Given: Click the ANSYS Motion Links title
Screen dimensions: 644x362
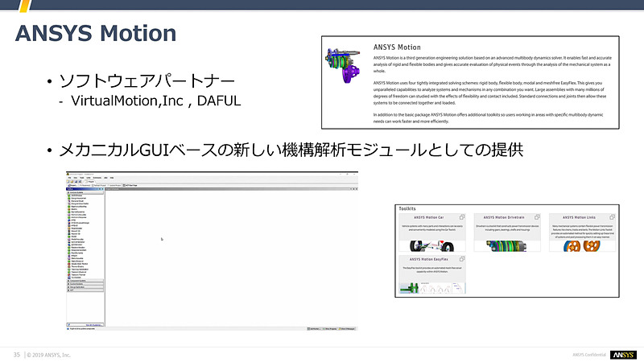Looking at the screenshot, I should [x=579, y=217].
